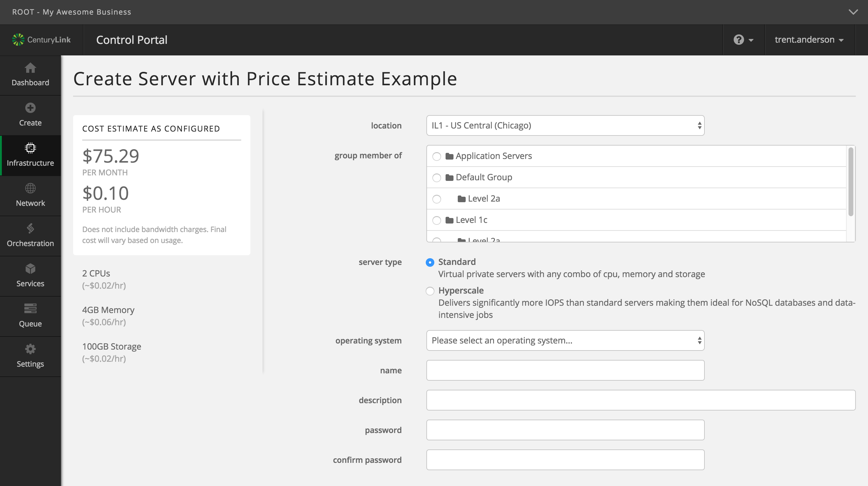Open the location dropdown menu

565,125
